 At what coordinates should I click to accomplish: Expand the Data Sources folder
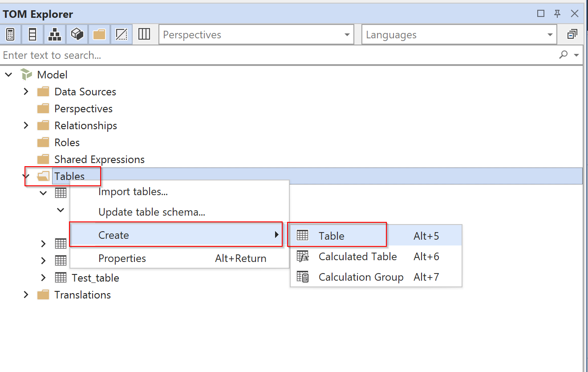[x=26, y=91]
